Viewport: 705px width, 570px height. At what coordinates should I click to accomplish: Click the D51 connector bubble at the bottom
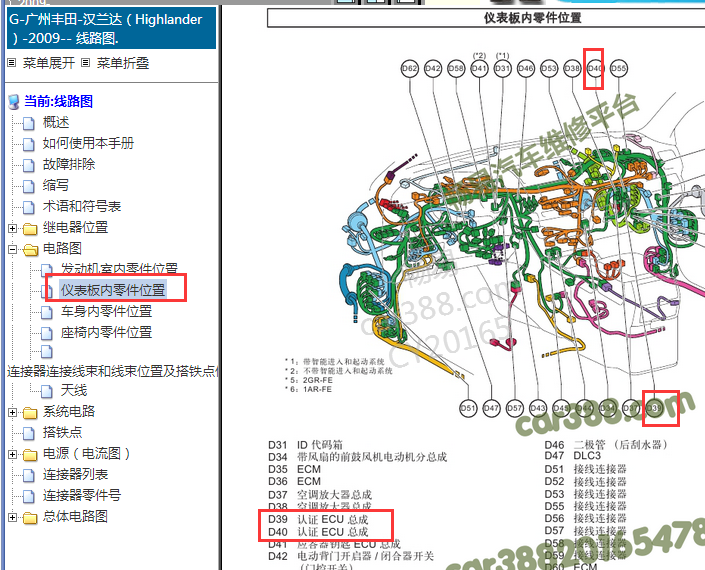click(x=468, y=408)
